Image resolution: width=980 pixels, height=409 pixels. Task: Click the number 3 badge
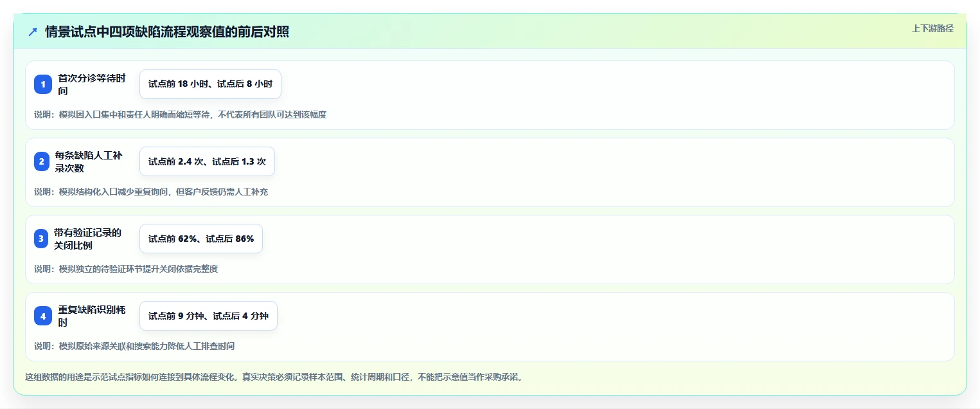pyautogui.click(x=41, y=239)
